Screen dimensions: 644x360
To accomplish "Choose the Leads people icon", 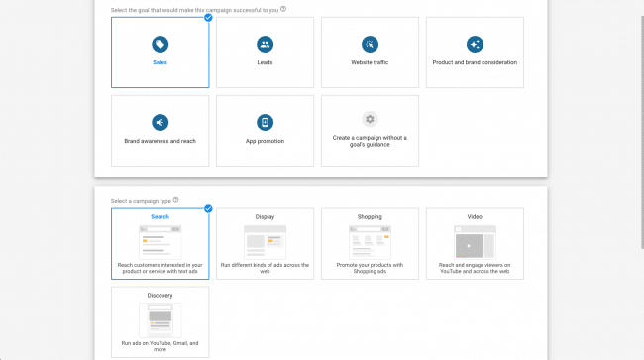I will click(x=265, y=44).
